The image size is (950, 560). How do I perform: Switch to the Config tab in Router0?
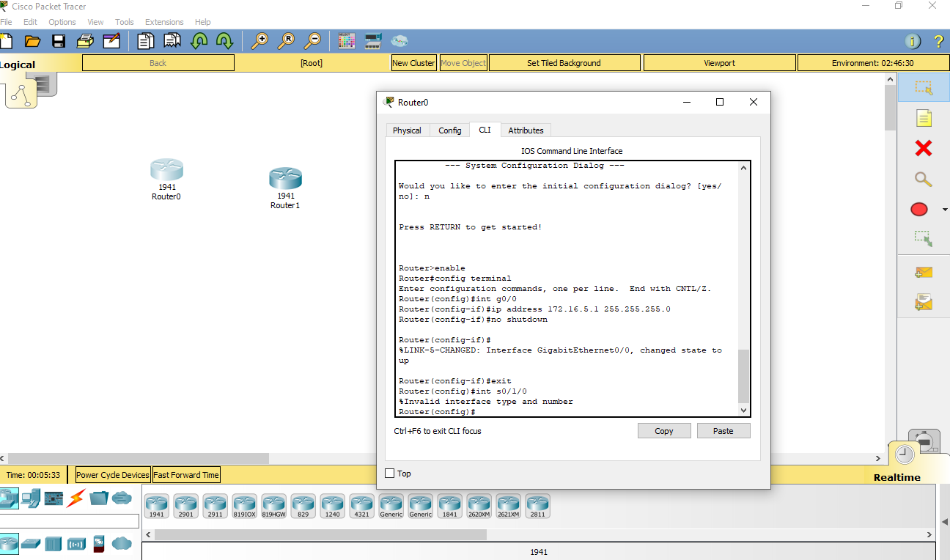click(x=450, y=130)
